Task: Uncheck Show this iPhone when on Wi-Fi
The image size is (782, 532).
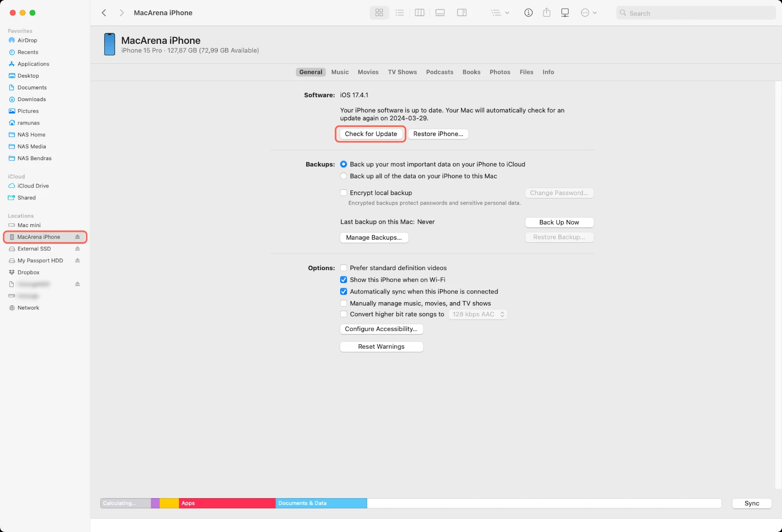Action: [x=344, y=280]
